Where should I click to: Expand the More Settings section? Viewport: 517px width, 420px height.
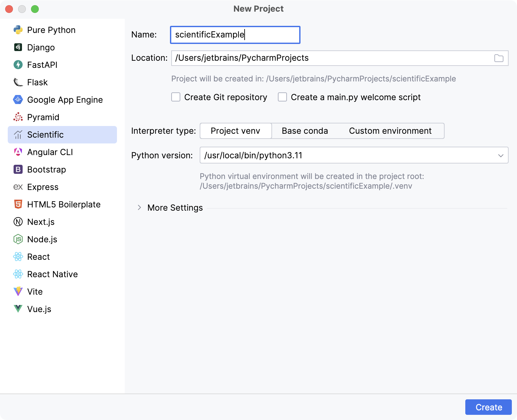pyautogui.click(x=174, y=208)
